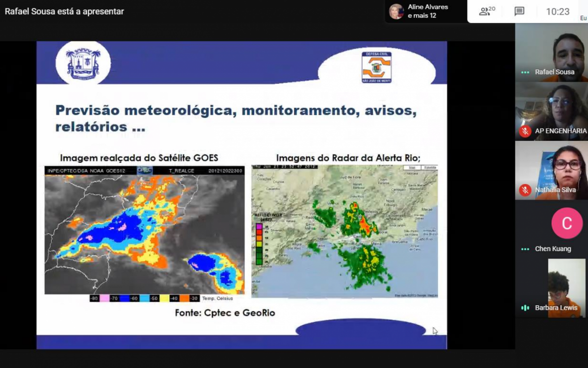Image resolution: width=588 pixels, height=368 pixels.
Task: Click the radar reflectivity color scale legend
Action: click(259, 243)
